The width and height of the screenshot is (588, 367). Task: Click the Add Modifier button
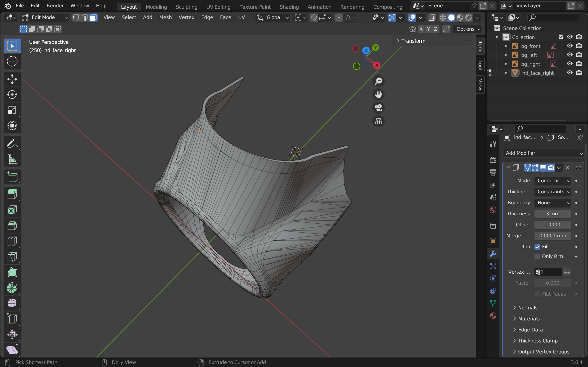[x=543, y=153]
